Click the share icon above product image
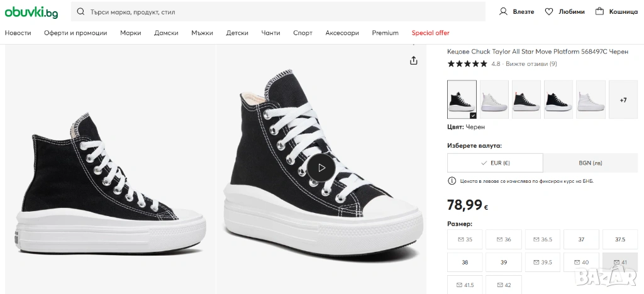644x294 pixels. (x=413, y=60)
